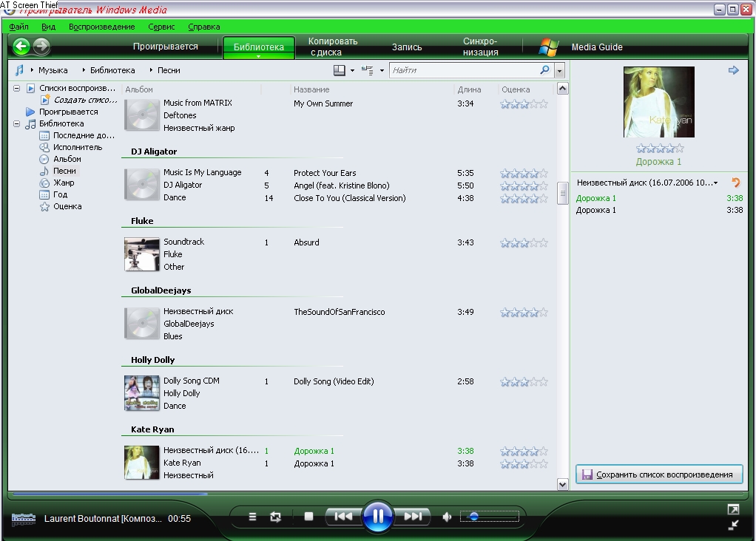Click the arrow icon above the list pane
This screenshot has height=541, width=756.
[733, 70]
